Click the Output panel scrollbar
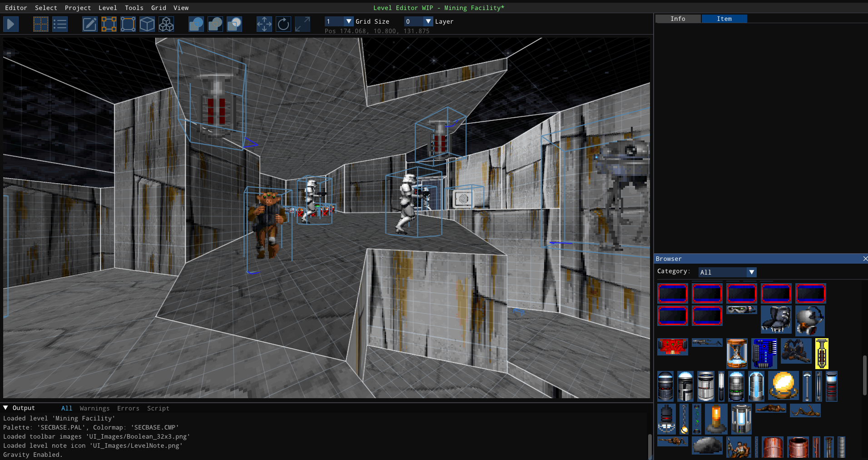Image resolution: width=868 pixels, height=460 pixels. [x=650, y=446]
